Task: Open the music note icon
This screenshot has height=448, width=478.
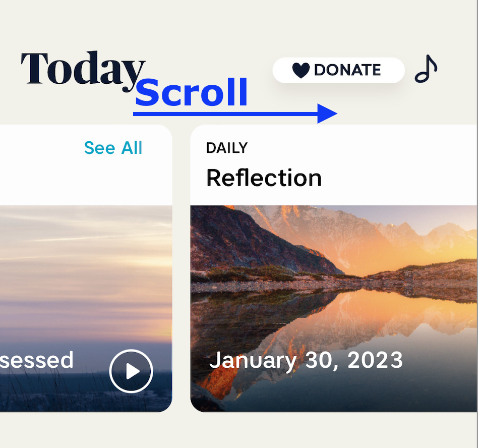Action: 426,69
